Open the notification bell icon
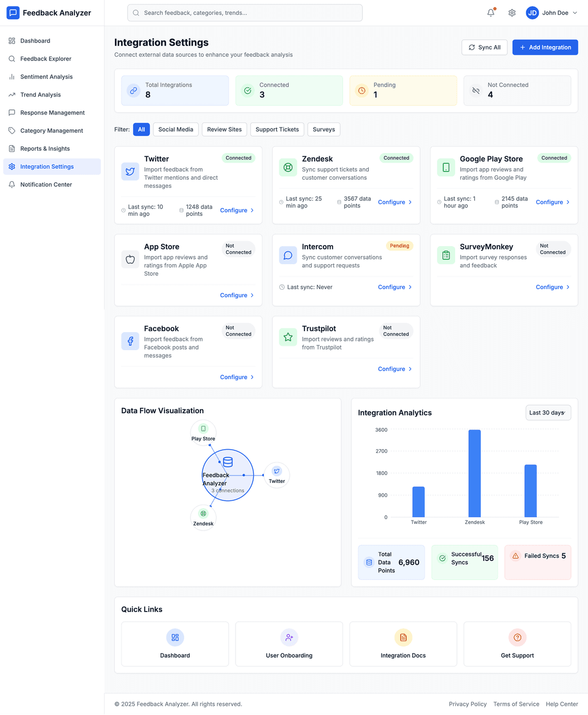Viewport: 588px width, 715px height. [x=491, y=13]
